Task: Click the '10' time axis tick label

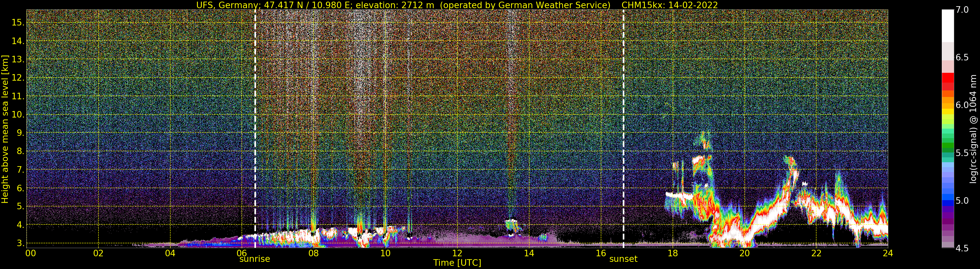Action: tap(385, 253)
